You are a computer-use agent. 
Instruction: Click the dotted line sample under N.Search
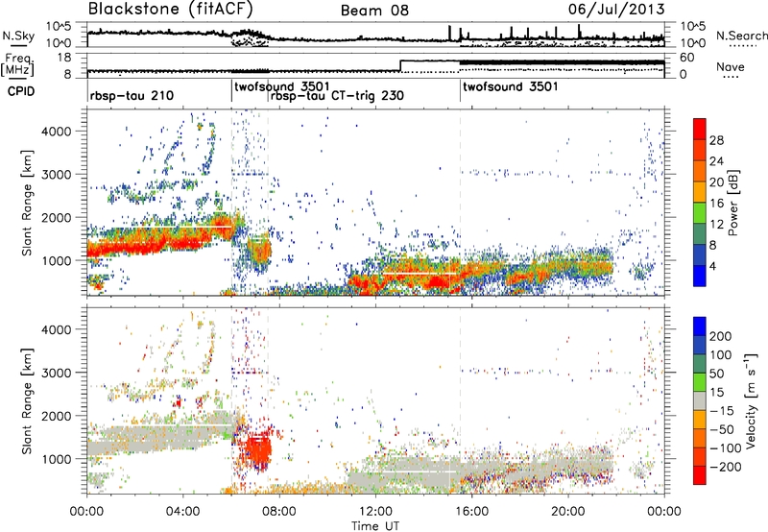tap(743, 46)
